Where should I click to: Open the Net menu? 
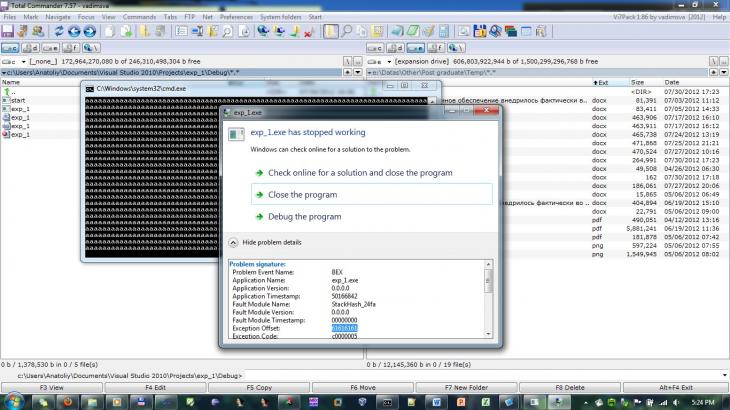tap(208, 17)
